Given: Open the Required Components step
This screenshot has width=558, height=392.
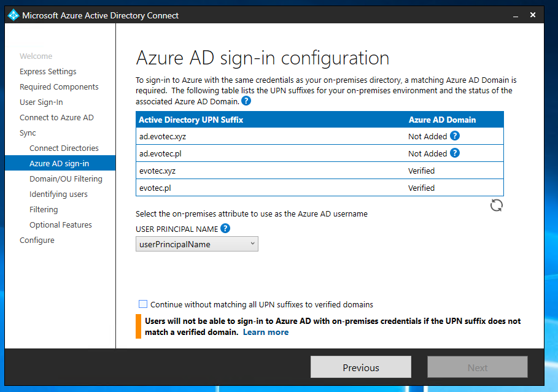Looking at the screenshot, I should point(59,86).
